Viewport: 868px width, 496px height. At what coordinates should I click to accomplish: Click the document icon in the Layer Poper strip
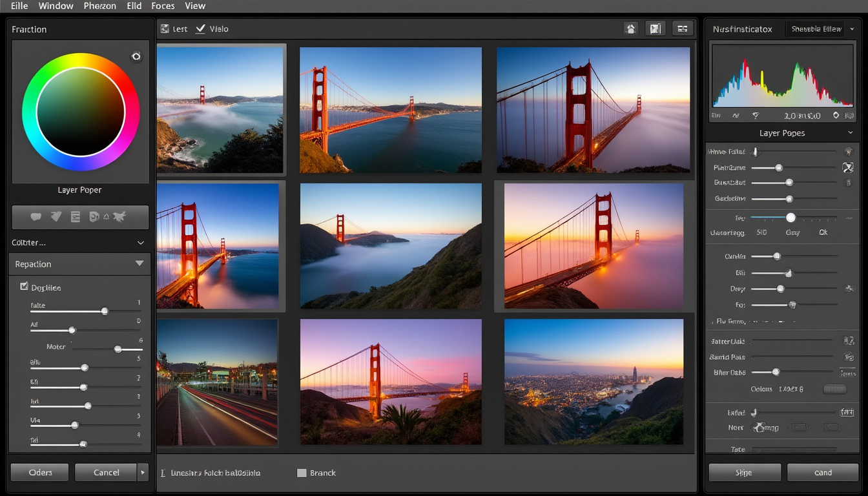pyautogui.click(x=75, y=217)
